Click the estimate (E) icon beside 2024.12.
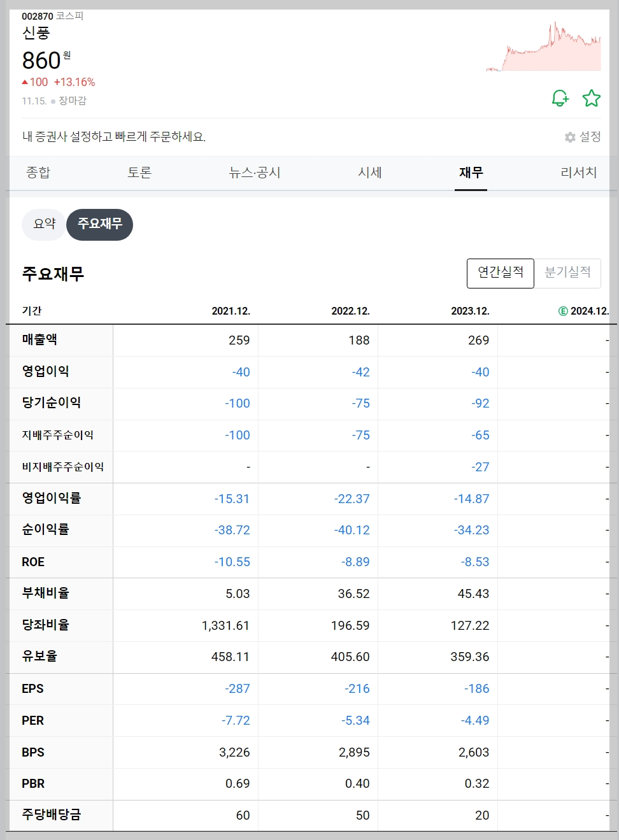 pos(563,311)
